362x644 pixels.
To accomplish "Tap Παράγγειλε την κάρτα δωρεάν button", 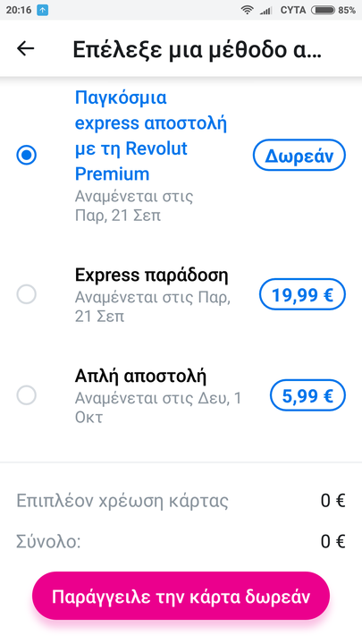I will (x=181, y=596).
